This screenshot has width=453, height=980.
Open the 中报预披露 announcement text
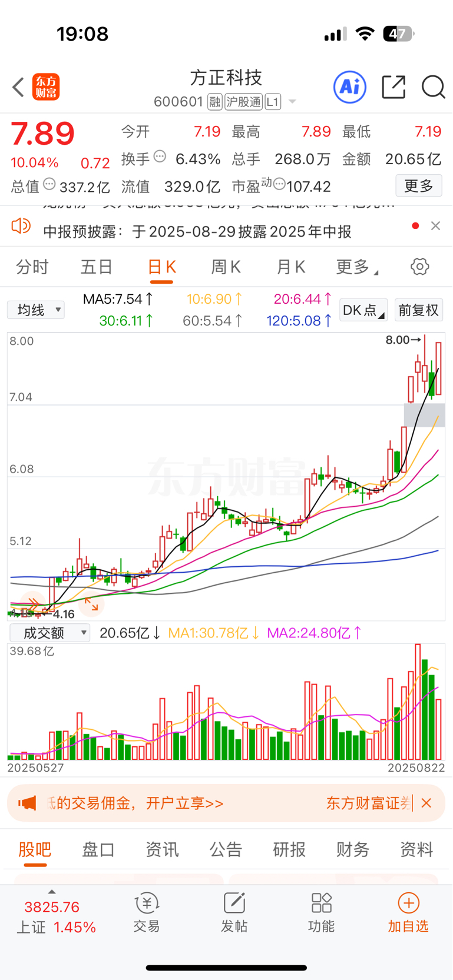tap(197, 231)
